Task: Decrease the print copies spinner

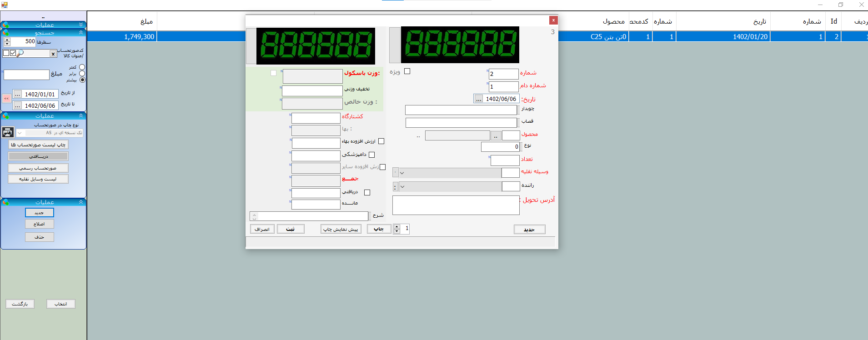Action: tap(397, 231)
